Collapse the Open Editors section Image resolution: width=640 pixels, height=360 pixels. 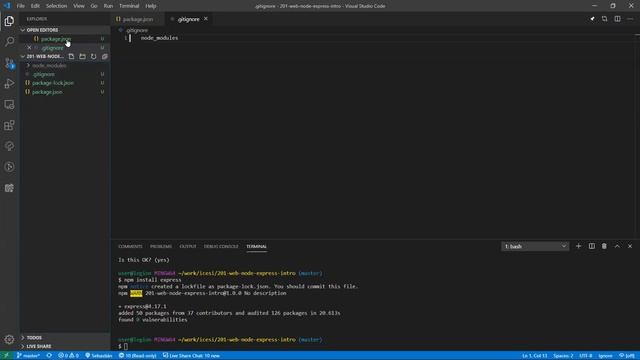[x=64, y=30]
